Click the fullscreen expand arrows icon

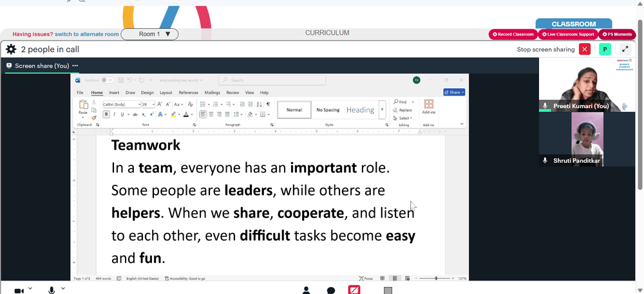[625, 49]
